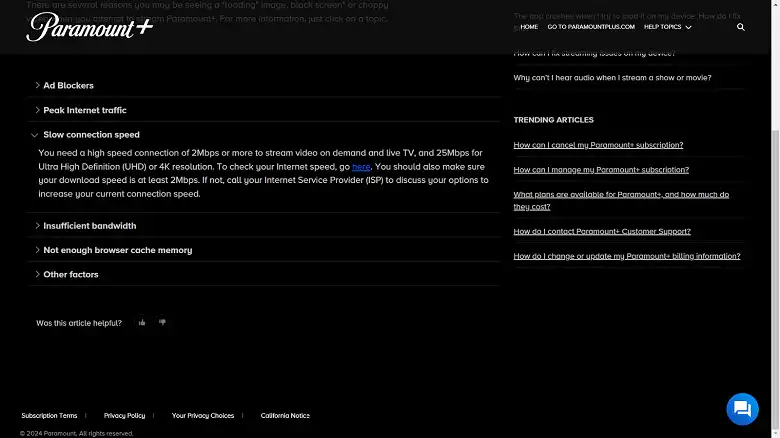Open 'Why can't I hear audio' article

[x=612, y=78]
